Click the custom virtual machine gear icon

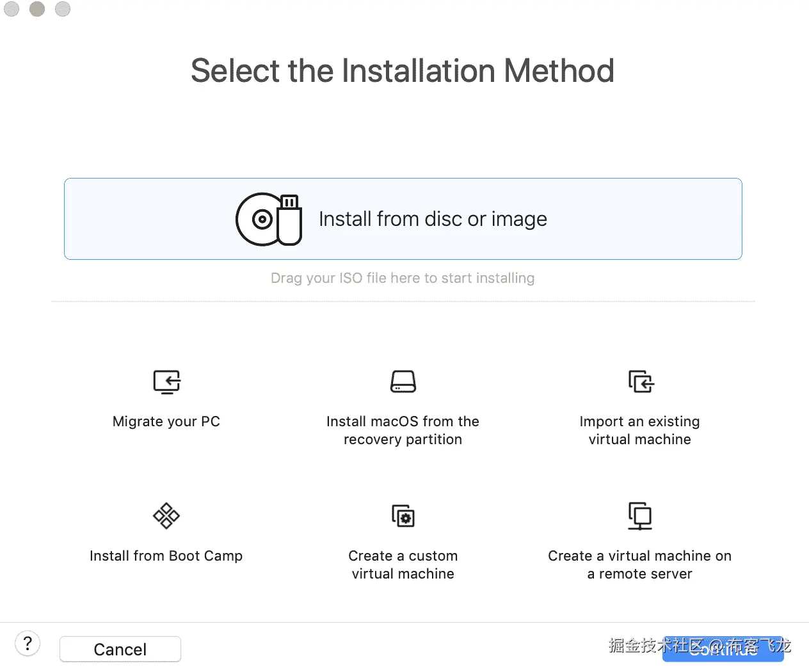coord(403,516)
